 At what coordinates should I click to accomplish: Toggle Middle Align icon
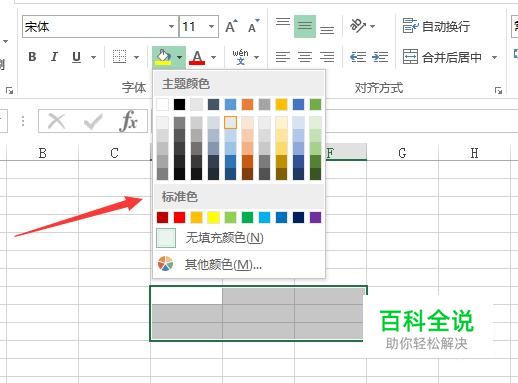(x=305, y=26)
